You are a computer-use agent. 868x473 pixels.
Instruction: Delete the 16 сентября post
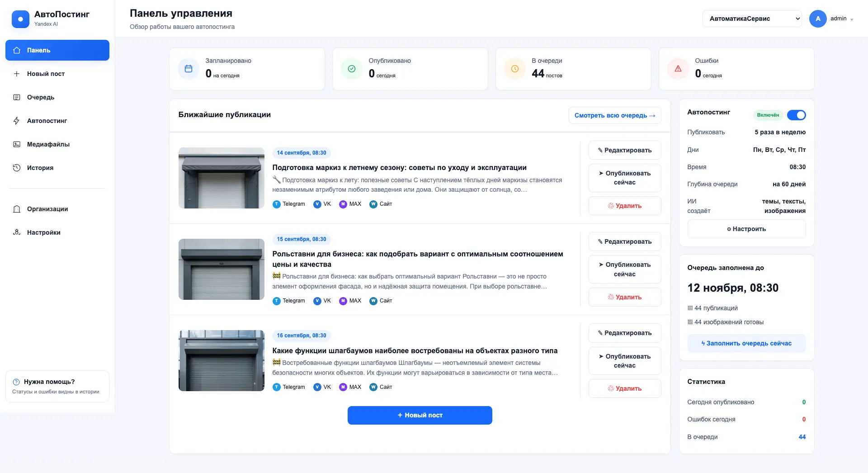[x=625, y=388]
